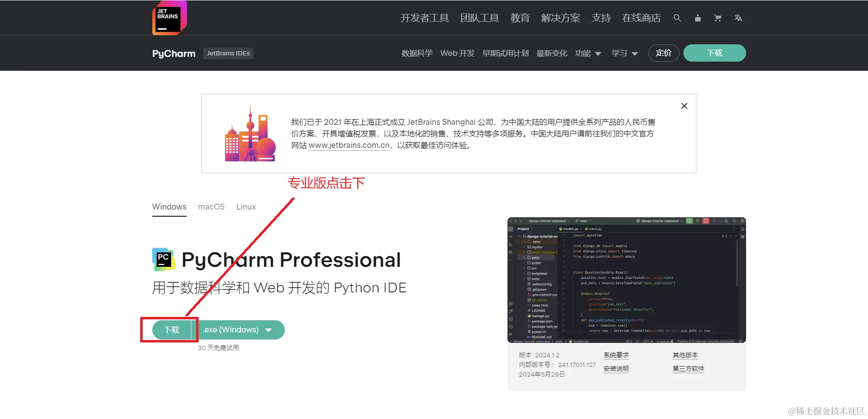868x419 pixels.
Task: Click the 30 天免费试用 text
Action: [x=218, y=348]
